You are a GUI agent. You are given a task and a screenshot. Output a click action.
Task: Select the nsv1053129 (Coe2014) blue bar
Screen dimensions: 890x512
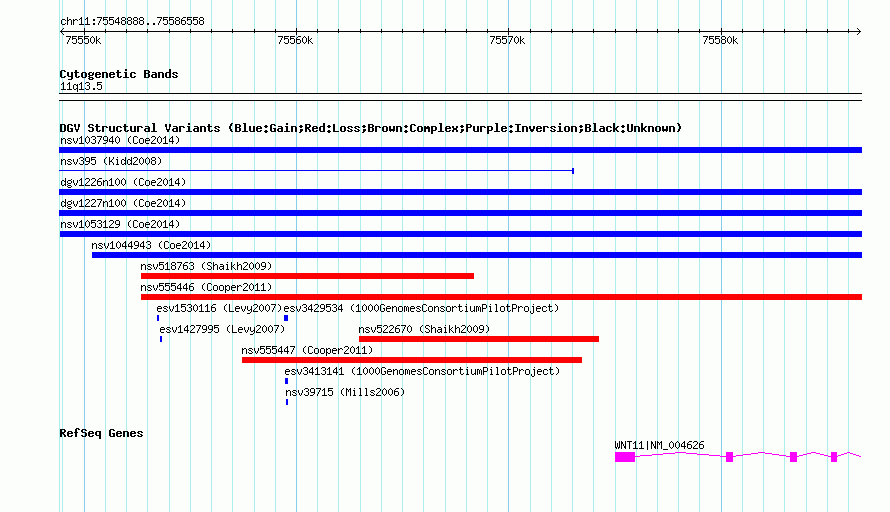coord(460,234)
